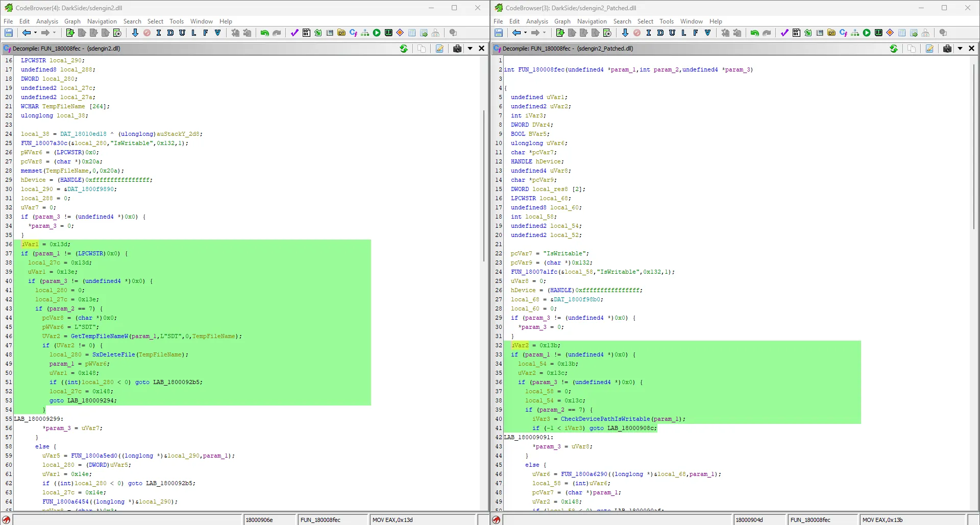This screenshot has width=980, height=525.
Task: Edit the function with the pencil icon
Action: [439, 49]
